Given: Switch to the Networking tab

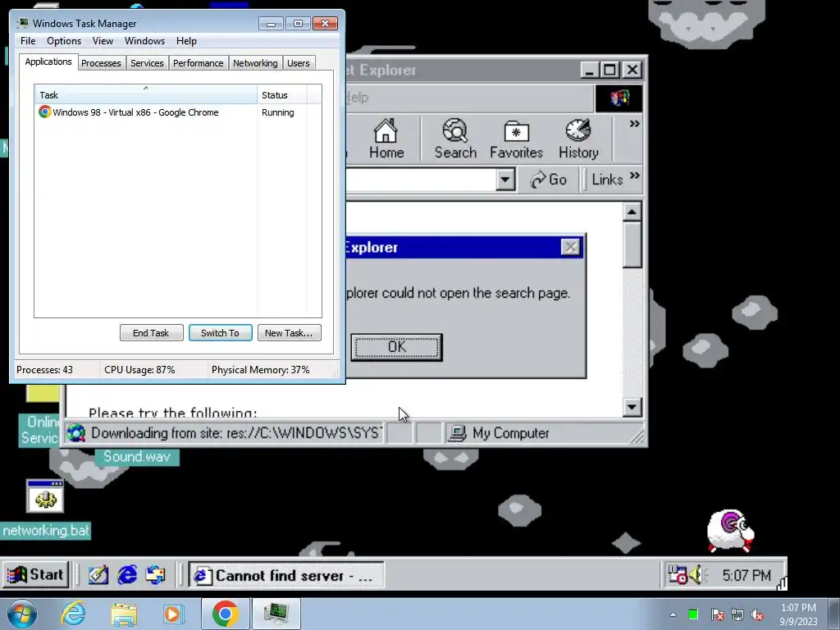Looking at the screenshot, I should click(255, 63).
